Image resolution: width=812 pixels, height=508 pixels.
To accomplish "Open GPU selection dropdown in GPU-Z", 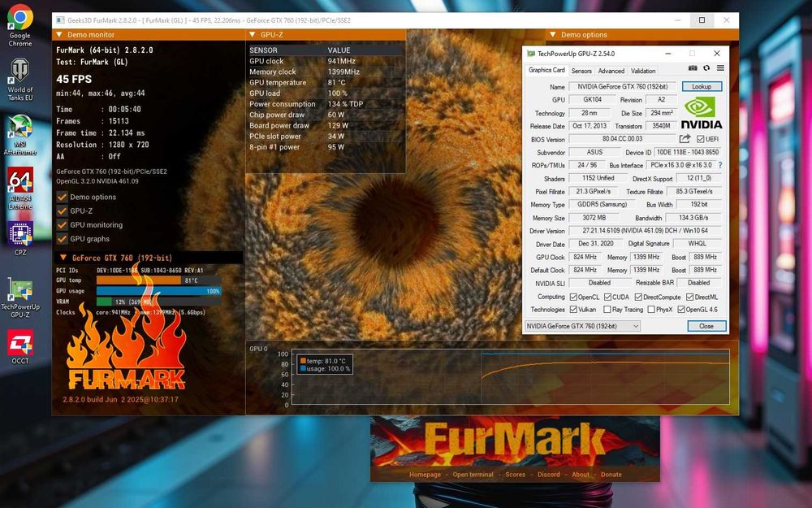I will click(x=582, y=326).
